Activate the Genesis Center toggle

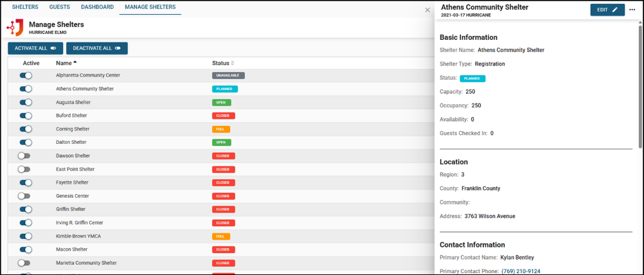point(24,196)
